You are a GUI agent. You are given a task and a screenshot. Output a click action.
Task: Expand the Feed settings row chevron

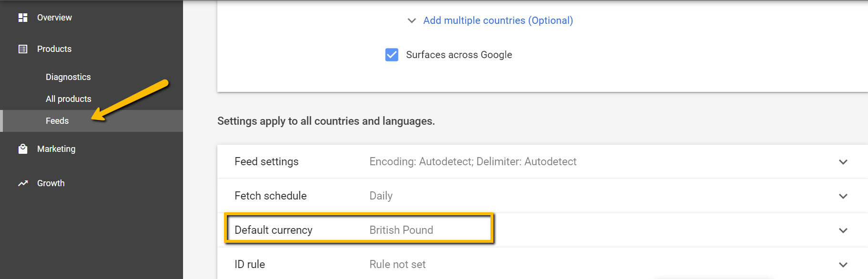[843, 162]
